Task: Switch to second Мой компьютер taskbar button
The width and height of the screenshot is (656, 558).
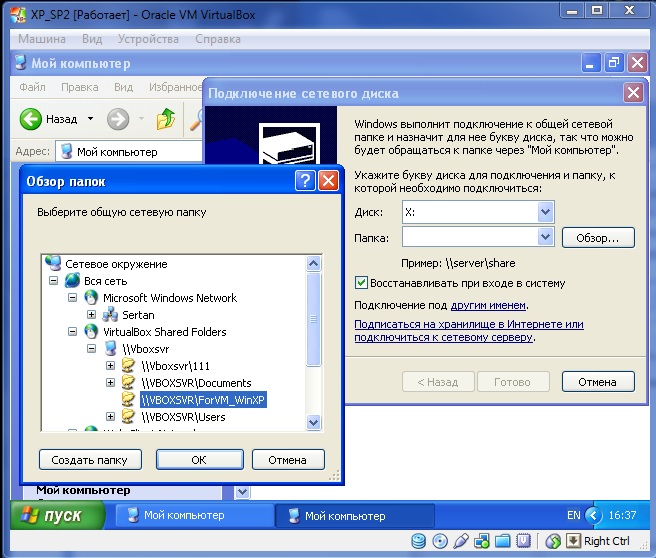Action: [354, 515]
